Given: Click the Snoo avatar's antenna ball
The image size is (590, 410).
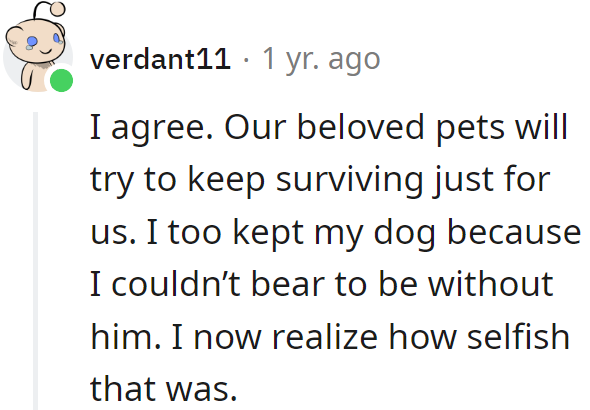Looking at the screenshot, I should click(58, 9).
